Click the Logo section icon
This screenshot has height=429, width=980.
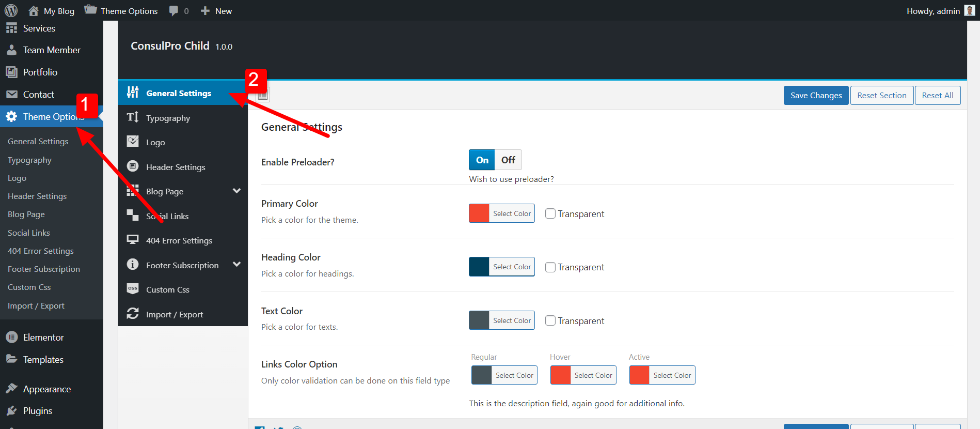click(133, 142)
